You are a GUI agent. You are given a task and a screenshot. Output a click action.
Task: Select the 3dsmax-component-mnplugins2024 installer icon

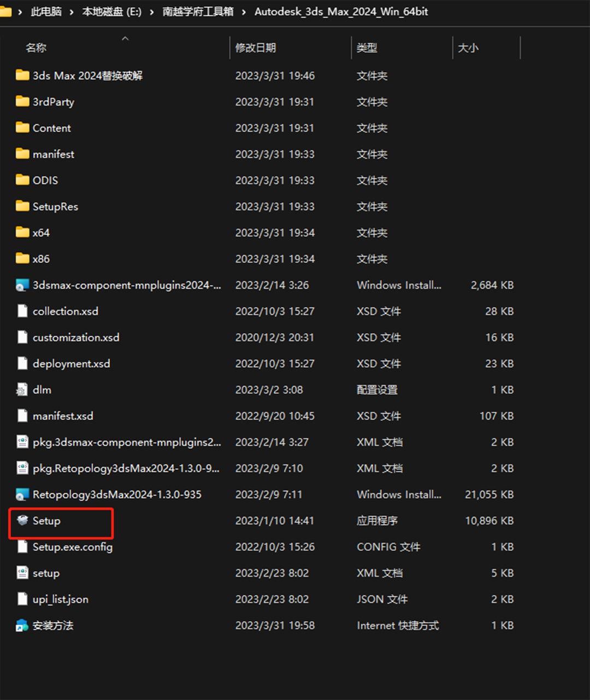22,285
